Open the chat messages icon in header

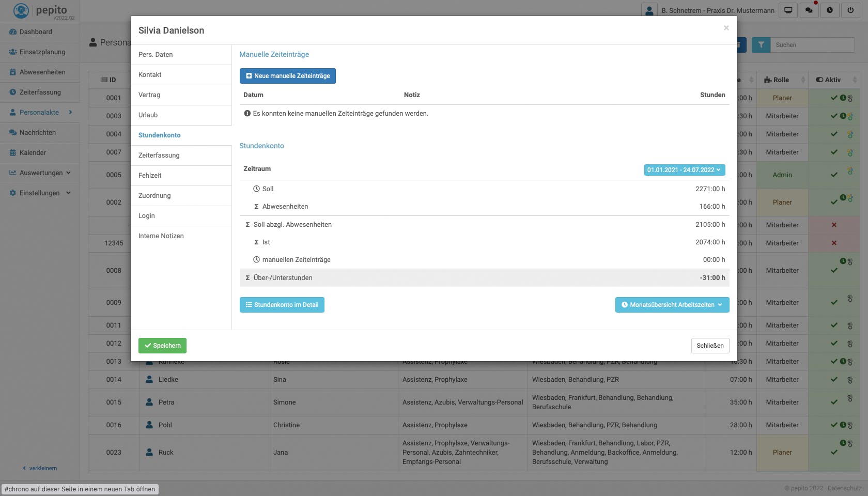click(809, 10)
